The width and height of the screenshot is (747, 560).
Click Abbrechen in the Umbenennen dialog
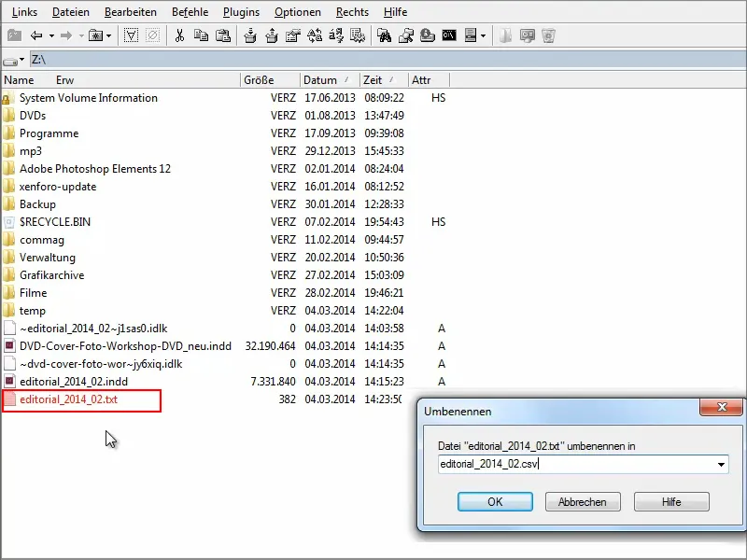583,502
